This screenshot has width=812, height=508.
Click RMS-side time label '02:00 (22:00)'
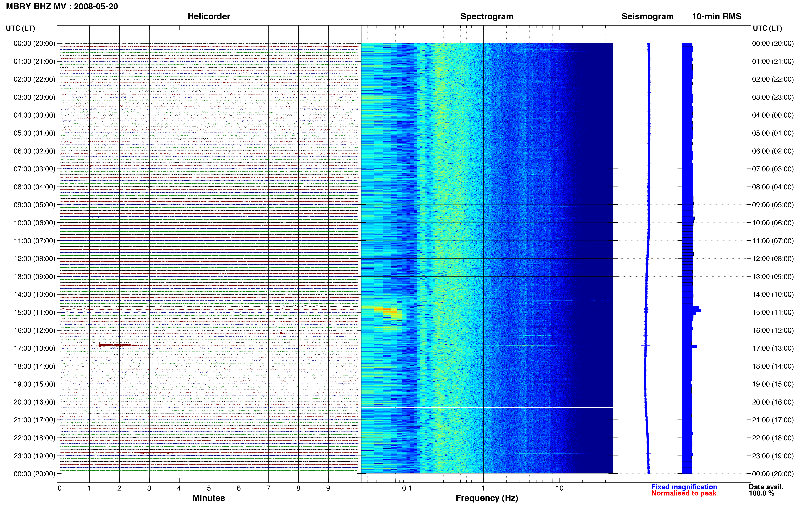(773, 79)
